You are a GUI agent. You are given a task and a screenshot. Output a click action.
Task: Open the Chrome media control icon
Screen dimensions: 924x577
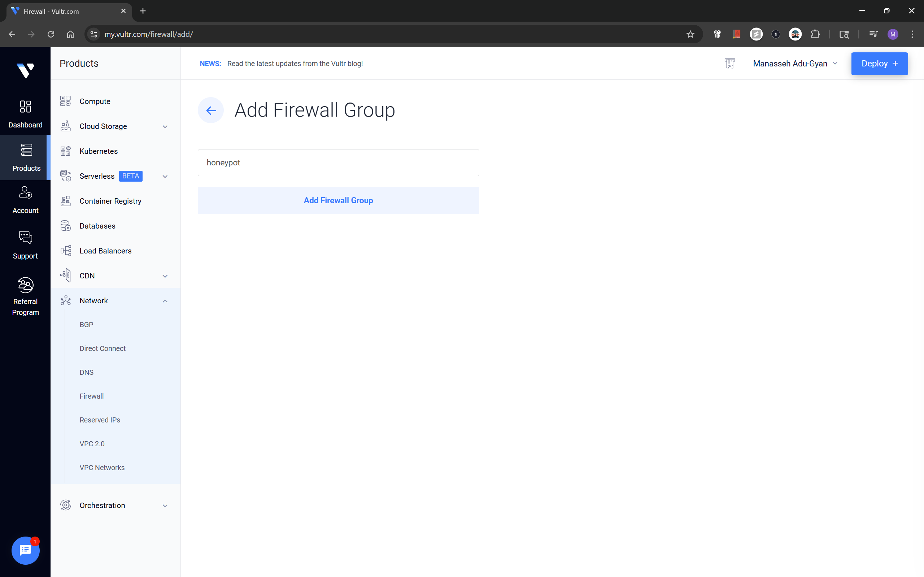872,34
